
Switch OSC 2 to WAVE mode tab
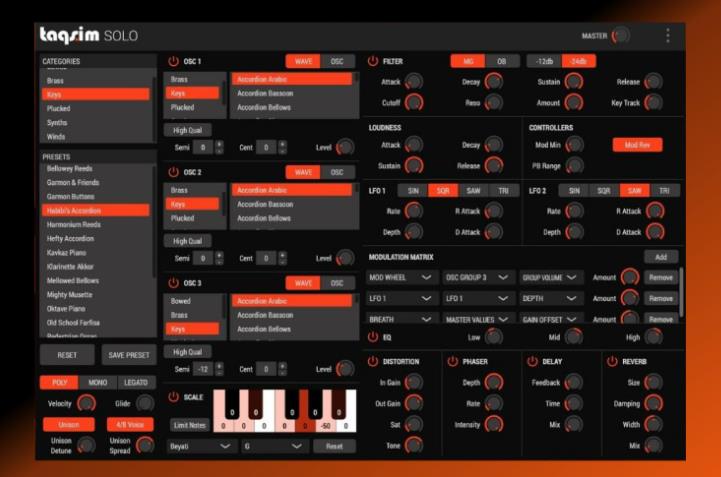tap(303, 172)
